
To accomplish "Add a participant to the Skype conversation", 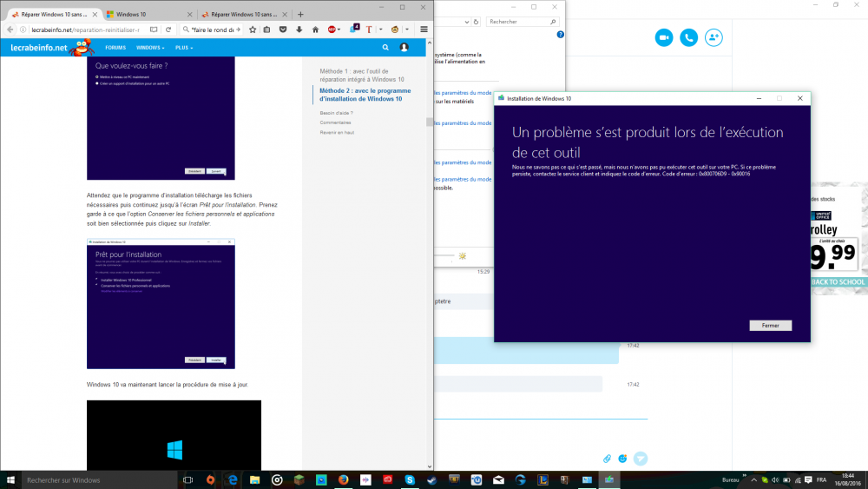I will (713, 37).
